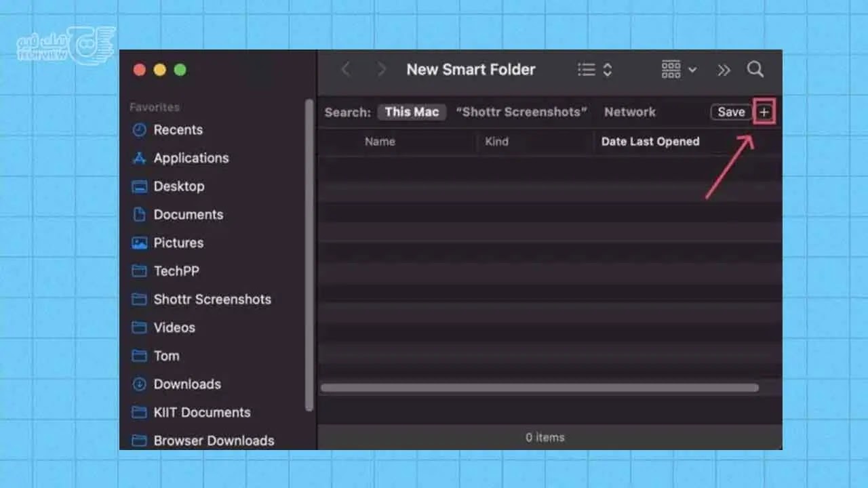Select This Mac search scope
868x488 pixels.
[412, 112]
